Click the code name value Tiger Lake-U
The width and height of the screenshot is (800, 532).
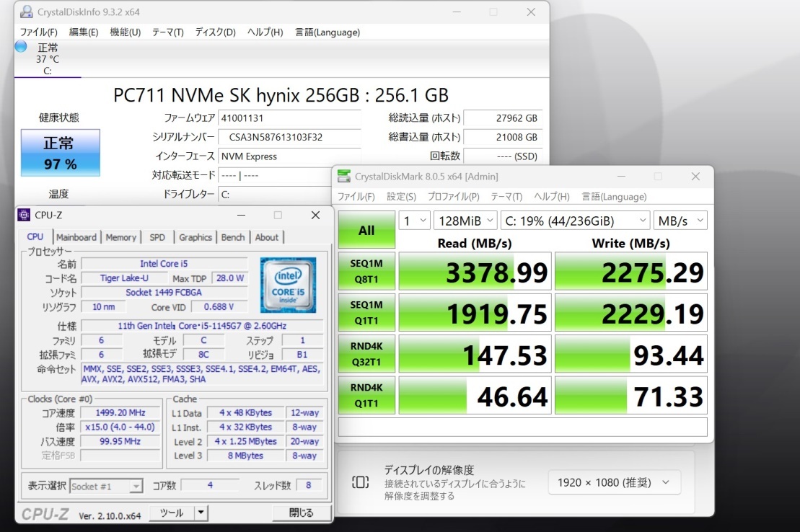(124, 278)
